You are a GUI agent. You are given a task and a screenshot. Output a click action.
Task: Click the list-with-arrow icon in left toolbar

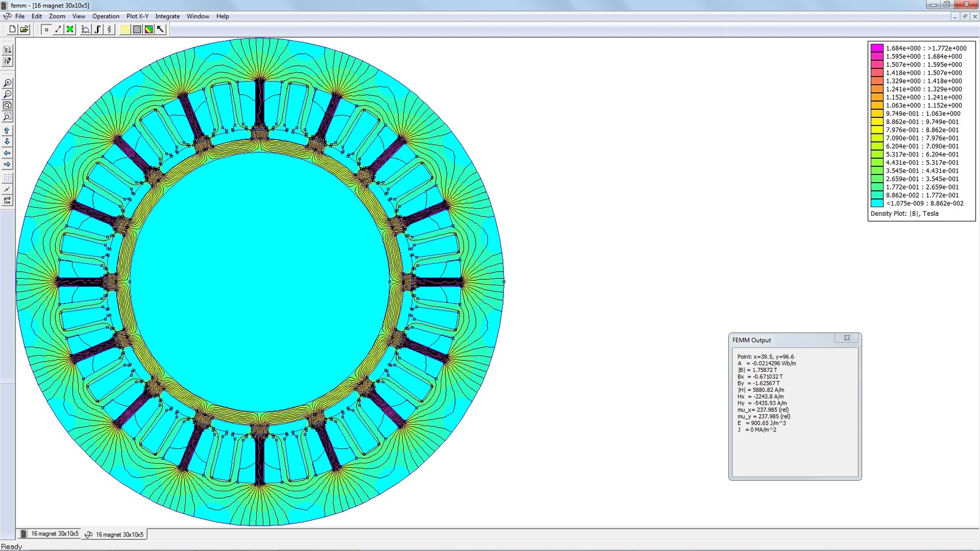point(7,50)
